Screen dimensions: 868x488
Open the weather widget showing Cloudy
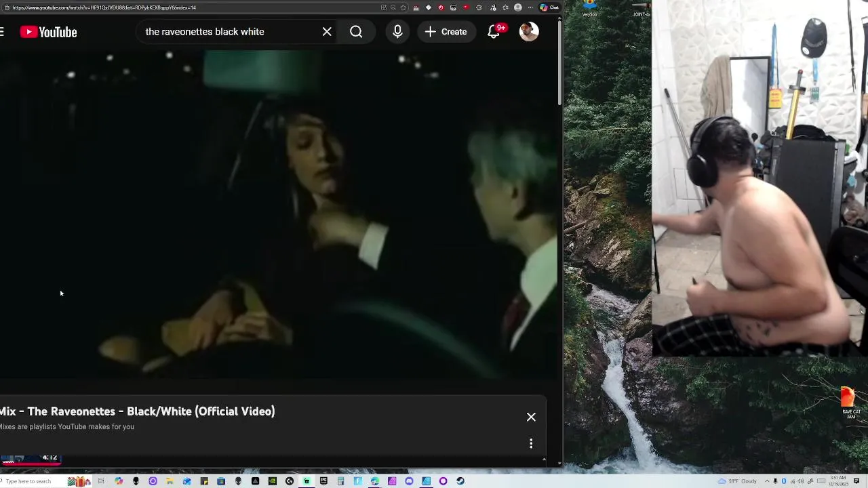(737, 481)
